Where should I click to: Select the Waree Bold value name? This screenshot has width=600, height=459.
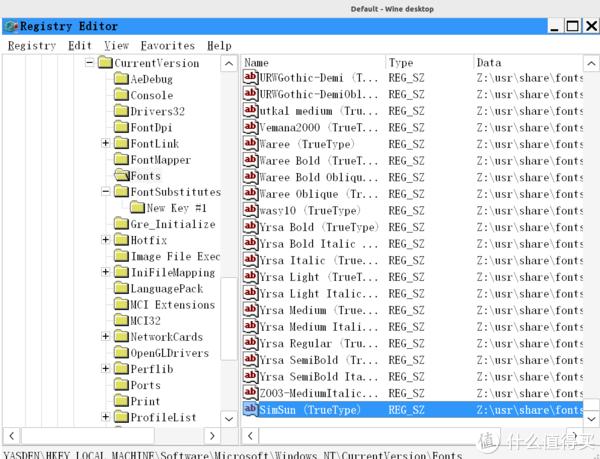(319, 161)
